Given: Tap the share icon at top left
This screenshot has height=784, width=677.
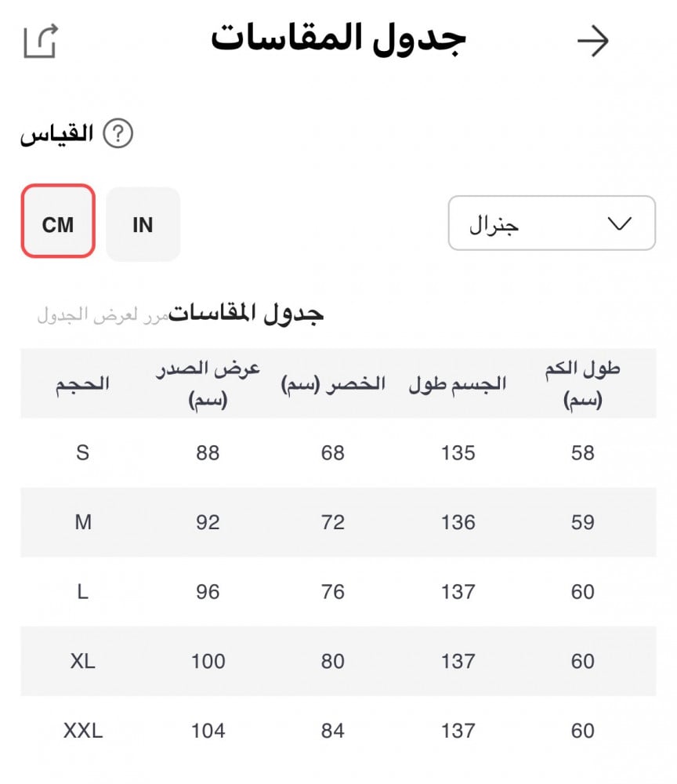Looking at the screenshot, I should pos(41,41).
